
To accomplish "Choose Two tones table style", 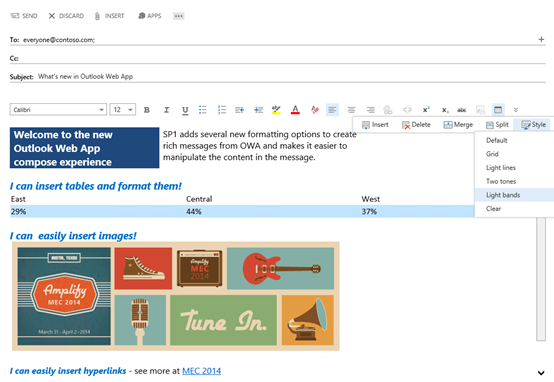I will point(514,181).
